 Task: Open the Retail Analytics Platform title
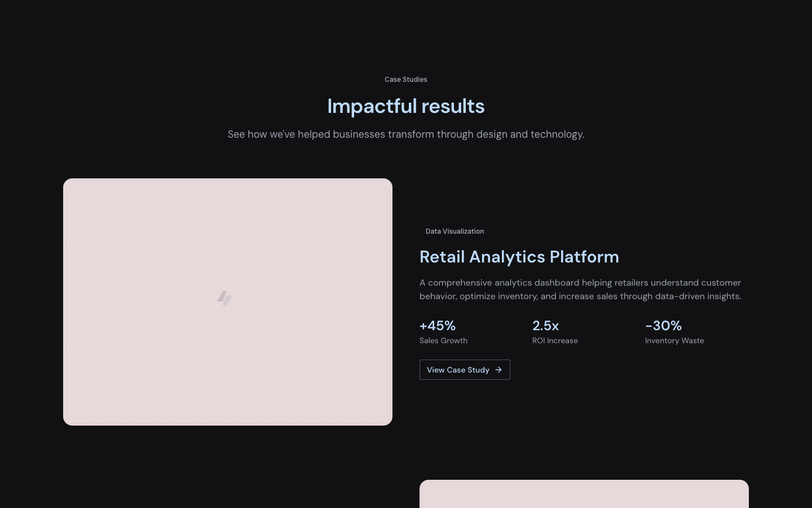click(519, 257)
